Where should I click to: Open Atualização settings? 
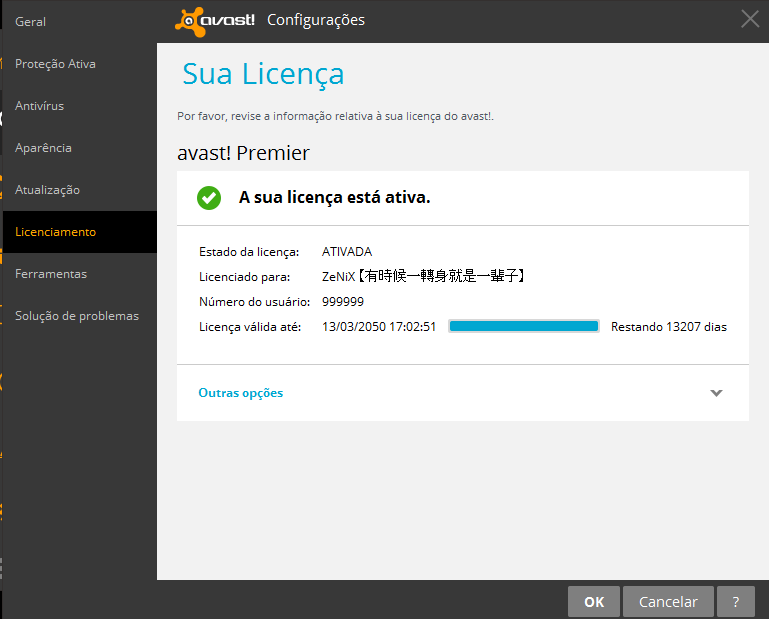47,190
